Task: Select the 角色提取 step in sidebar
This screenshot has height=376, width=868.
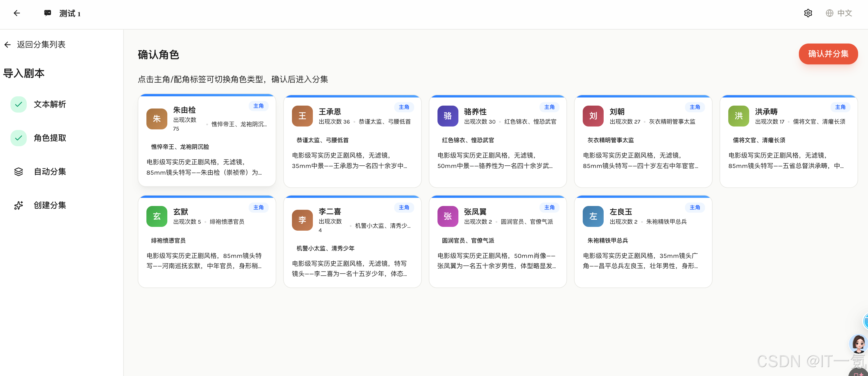Action: click(50, 138)
